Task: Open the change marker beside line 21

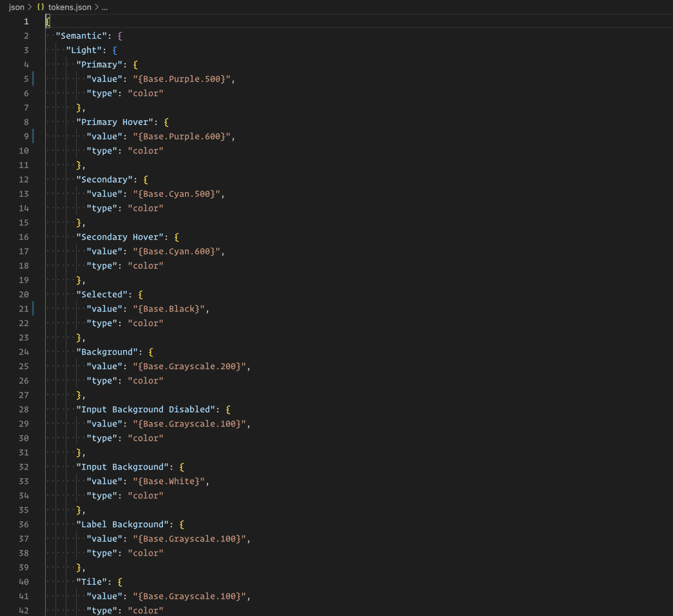Action: point(33,308)
